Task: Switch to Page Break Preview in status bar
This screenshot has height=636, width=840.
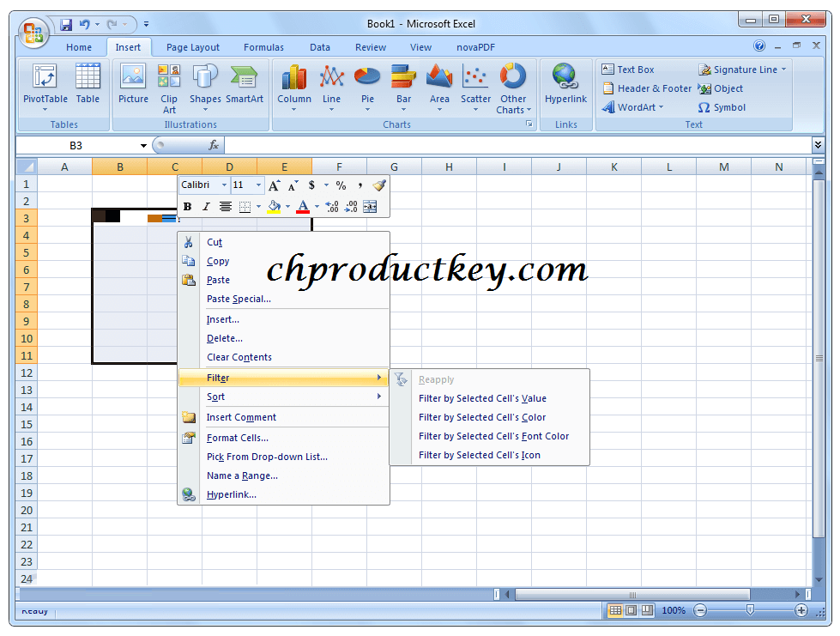Action: [647, 610]
